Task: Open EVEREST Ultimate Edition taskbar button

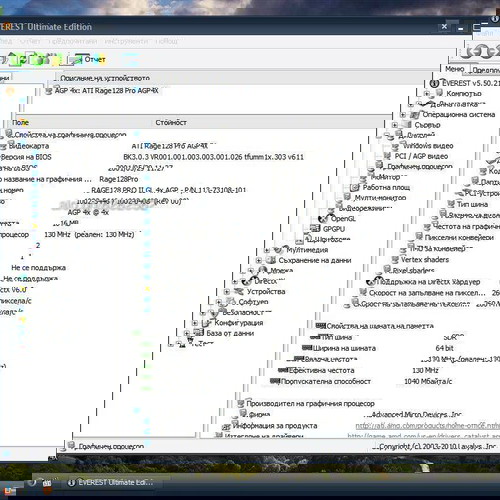Action: click(x=111, y=482)
